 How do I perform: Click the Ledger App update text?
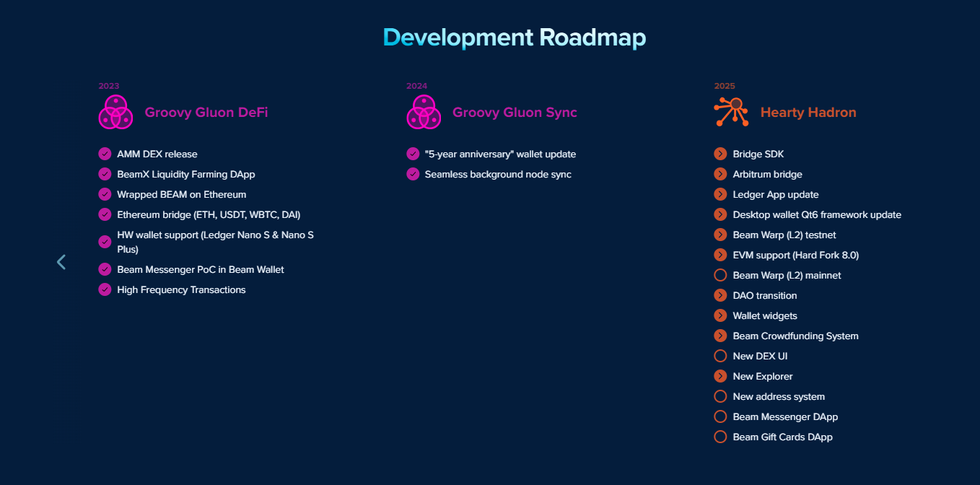click(776, 194)
